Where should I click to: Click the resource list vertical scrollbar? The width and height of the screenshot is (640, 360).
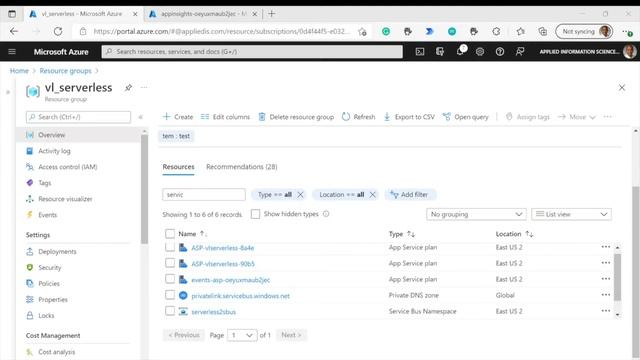point(617,278)
